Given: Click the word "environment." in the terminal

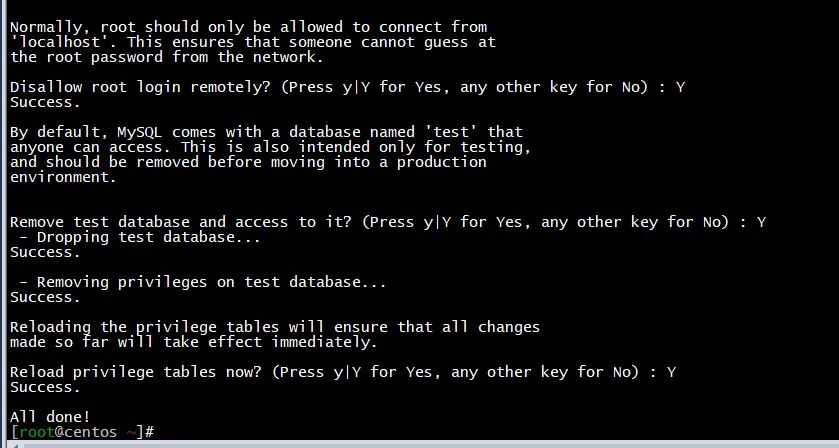Looking at the screenshot, I should (63, 177).
